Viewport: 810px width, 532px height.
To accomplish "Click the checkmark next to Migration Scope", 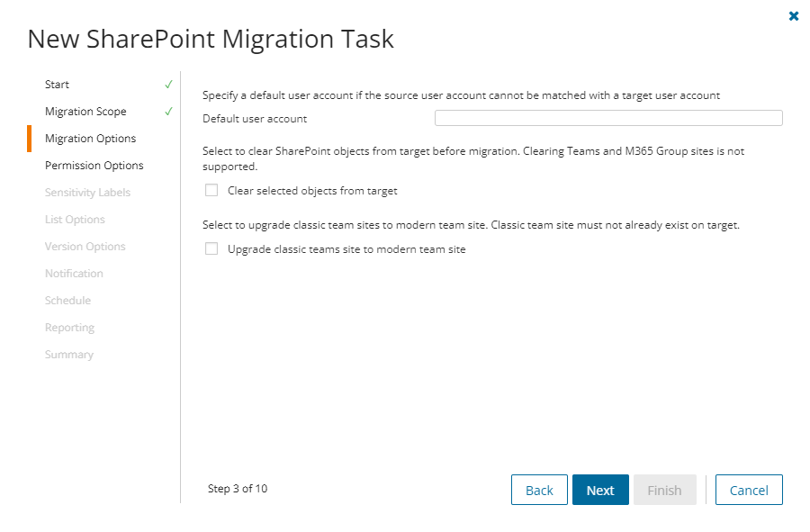I will point(169,112).
